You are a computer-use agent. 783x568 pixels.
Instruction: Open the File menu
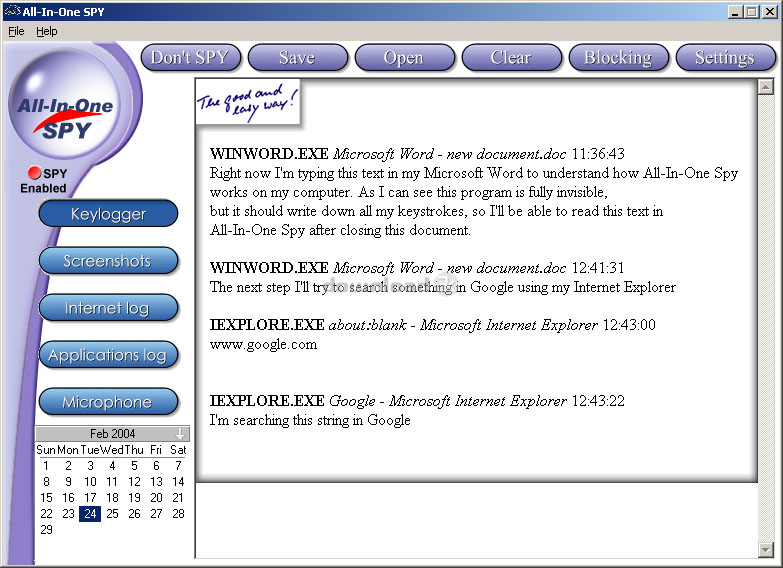[x=16, y=31]
